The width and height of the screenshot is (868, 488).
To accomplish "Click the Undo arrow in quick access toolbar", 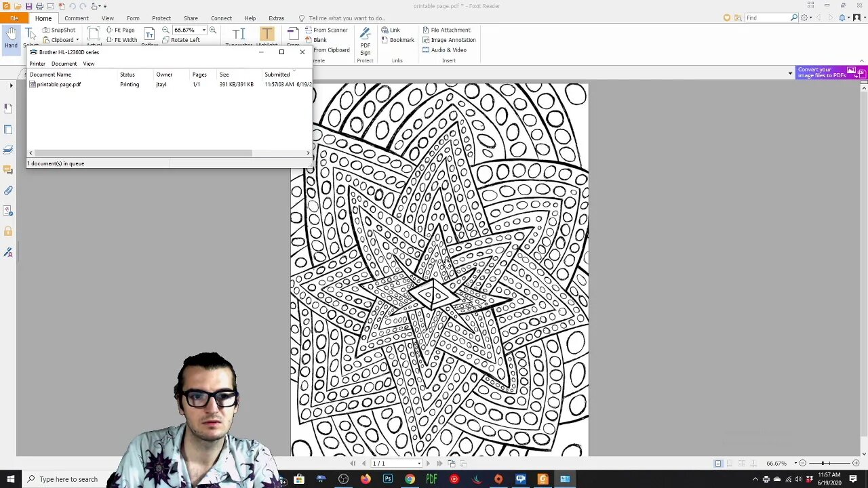I will [72, 6].
